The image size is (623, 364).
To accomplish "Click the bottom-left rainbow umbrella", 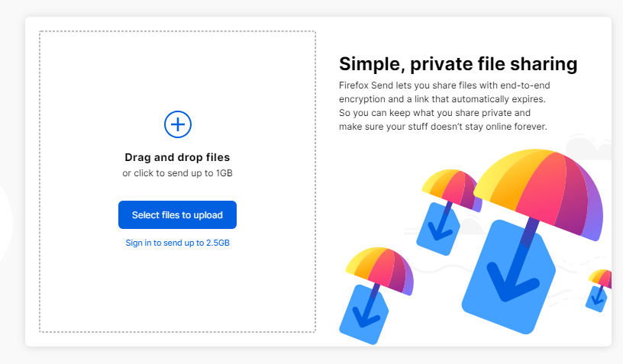I will click(380, 270).
